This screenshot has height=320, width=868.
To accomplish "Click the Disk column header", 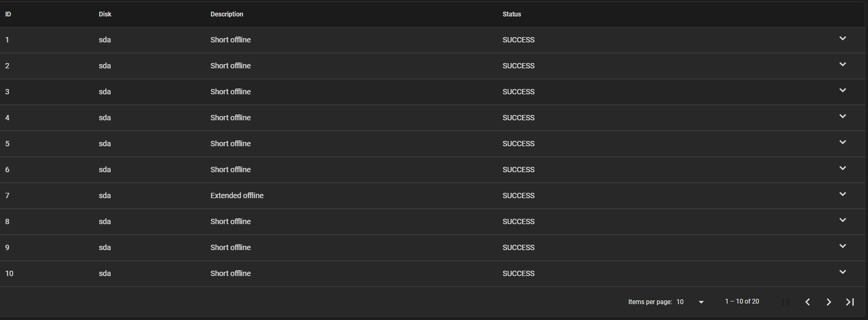I will tap(105, 14).
